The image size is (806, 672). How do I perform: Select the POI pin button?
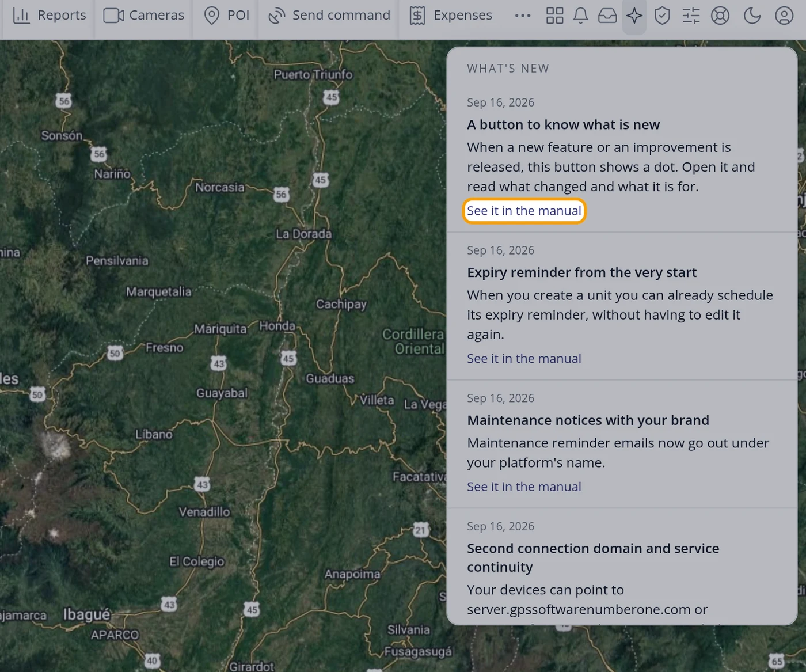click(227, 16)
